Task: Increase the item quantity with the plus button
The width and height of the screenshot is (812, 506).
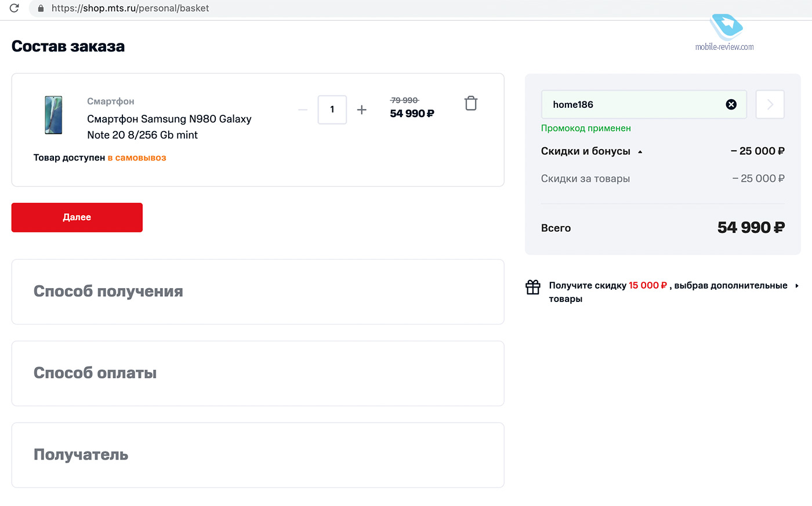Action: click(x=361, y=110)
